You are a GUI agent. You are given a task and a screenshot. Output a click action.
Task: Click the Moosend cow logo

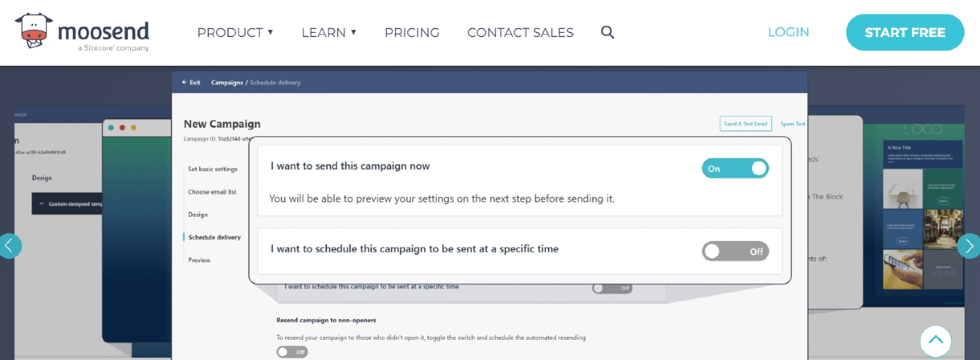pyautogui.click(x=34, y=31)
